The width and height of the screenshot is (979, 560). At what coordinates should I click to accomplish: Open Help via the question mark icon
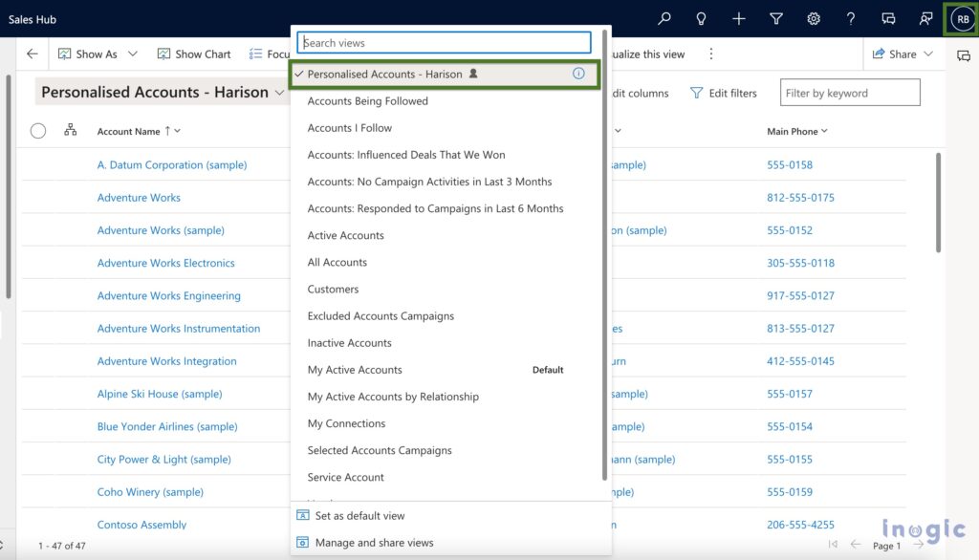[851, 19]
